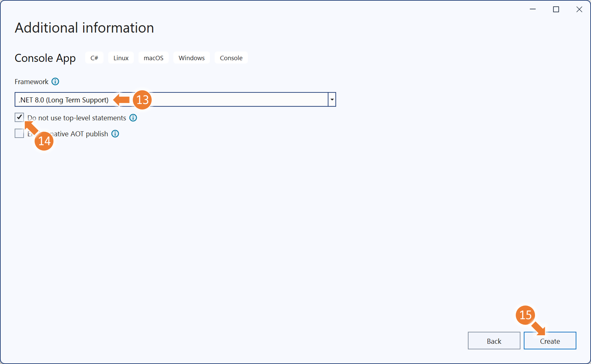Viewport: 591px width, 364px height.
Task: Select the .NET 8.0 framework field
Action: tap(175, 100)
